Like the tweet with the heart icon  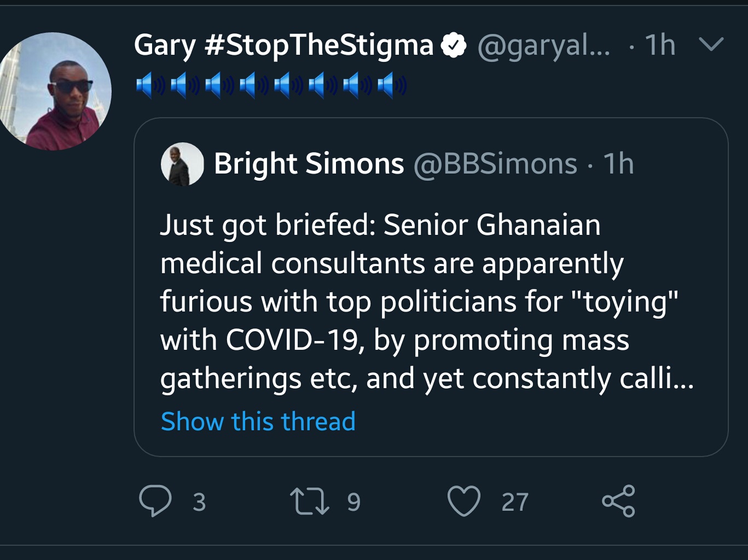click(x=464, y=501)
